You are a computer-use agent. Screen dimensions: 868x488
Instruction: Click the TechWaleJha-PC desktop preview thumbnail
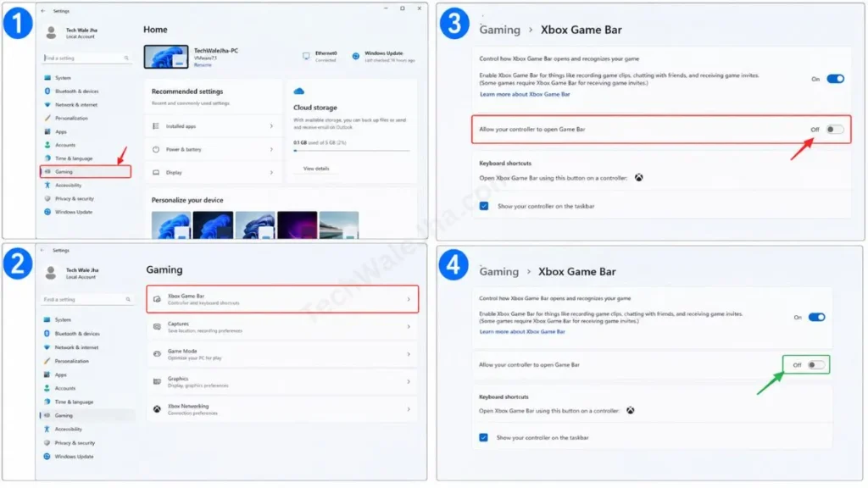tap(166, 57)
